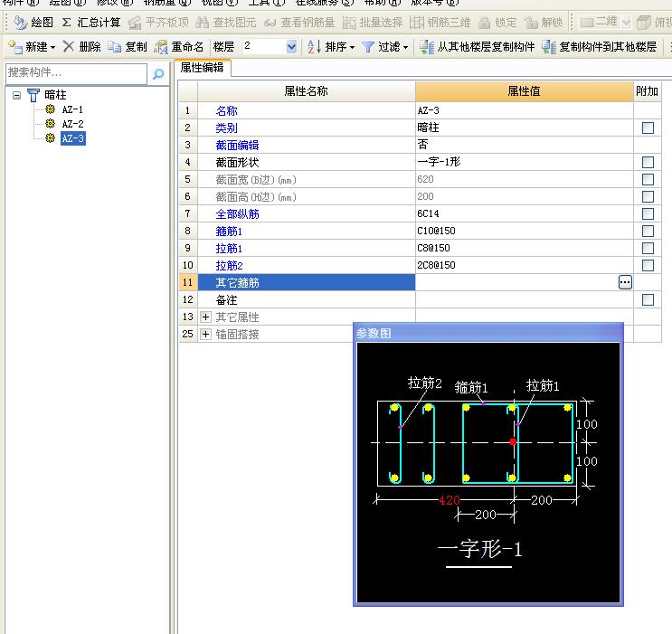This screenshot has height=634, width=672.
Task: Click the 搜索构件 search input field
Action: point(75,73)
